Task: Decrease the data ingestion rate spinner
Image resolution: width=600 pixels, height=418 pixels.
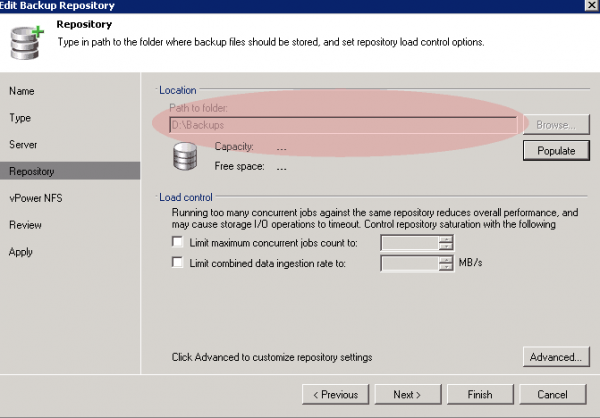Action: coord(446,268)
